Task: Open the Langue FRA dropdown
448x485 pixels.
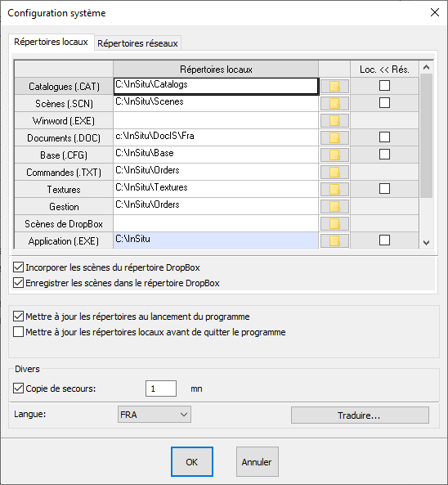Action: (155, 415)
